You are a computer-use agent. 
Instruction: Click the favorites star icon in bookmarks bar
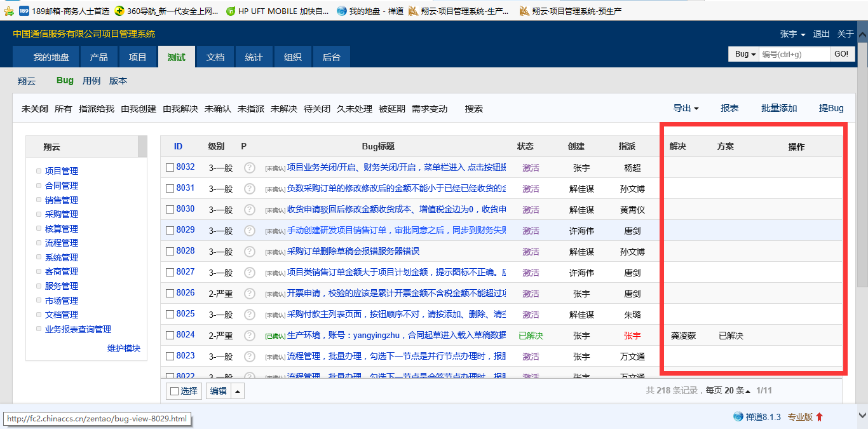(9, 11)
